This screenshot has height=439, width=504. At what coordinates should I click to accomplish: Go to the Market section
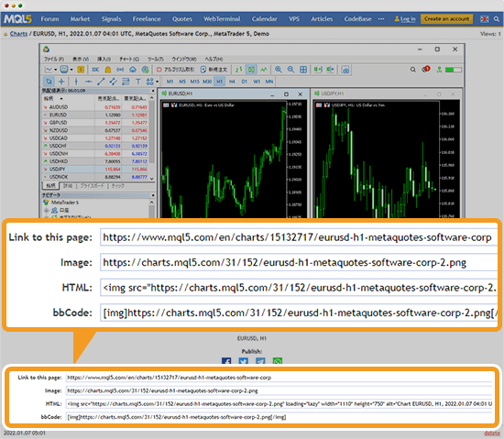[80, 19]
